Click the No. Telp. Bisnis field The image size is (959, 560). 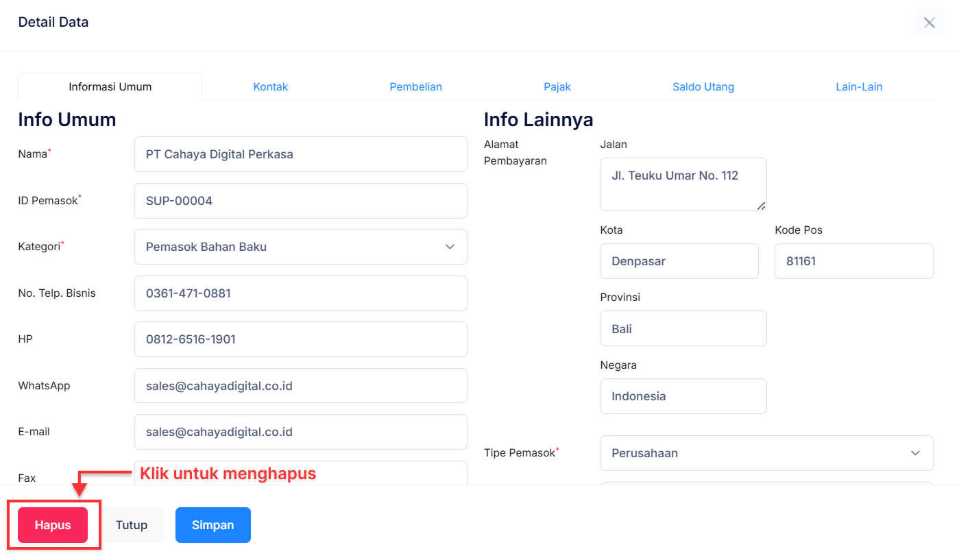300,293
